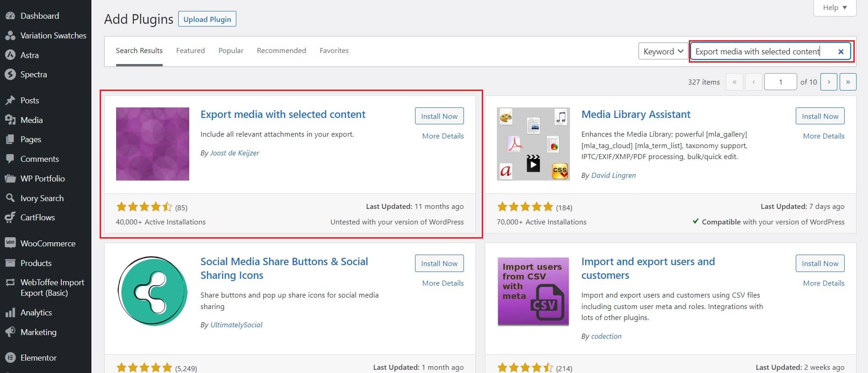Open More Details for Export media plugin
Viewport: 868px width, 373px height.
click(443, 136)
